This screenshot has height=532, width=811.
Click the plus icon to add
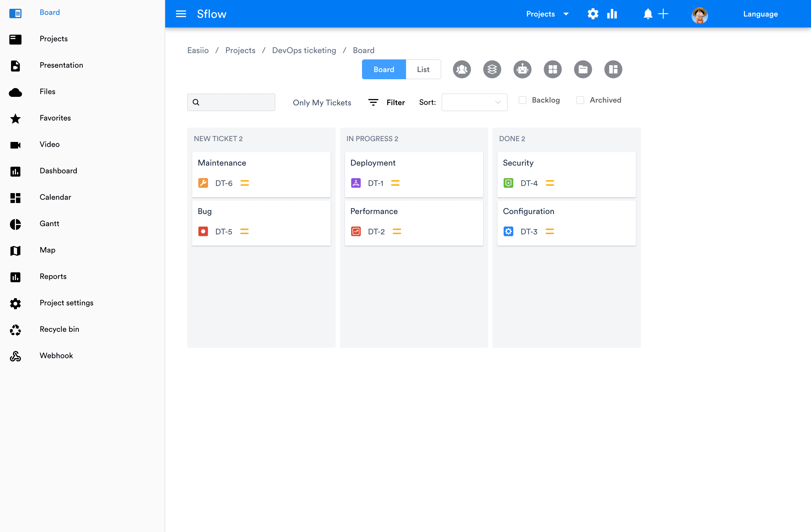point(663,14)
